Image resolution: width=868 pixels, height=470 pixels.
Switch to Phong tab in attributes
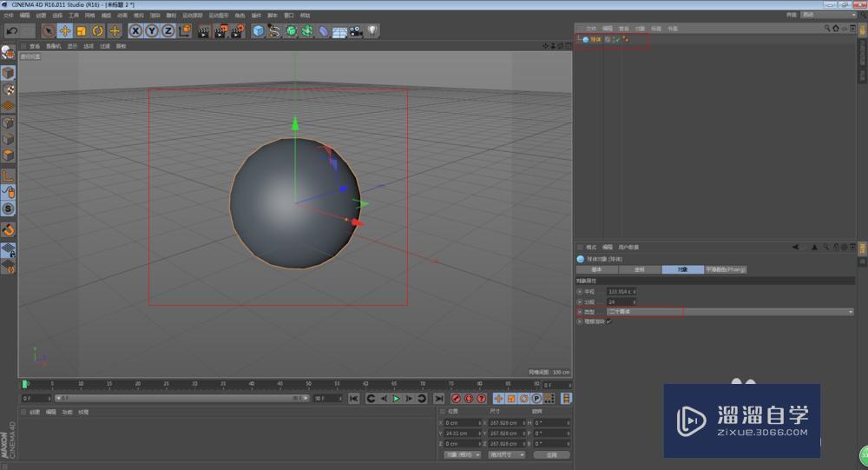click(x=726, y=269)
